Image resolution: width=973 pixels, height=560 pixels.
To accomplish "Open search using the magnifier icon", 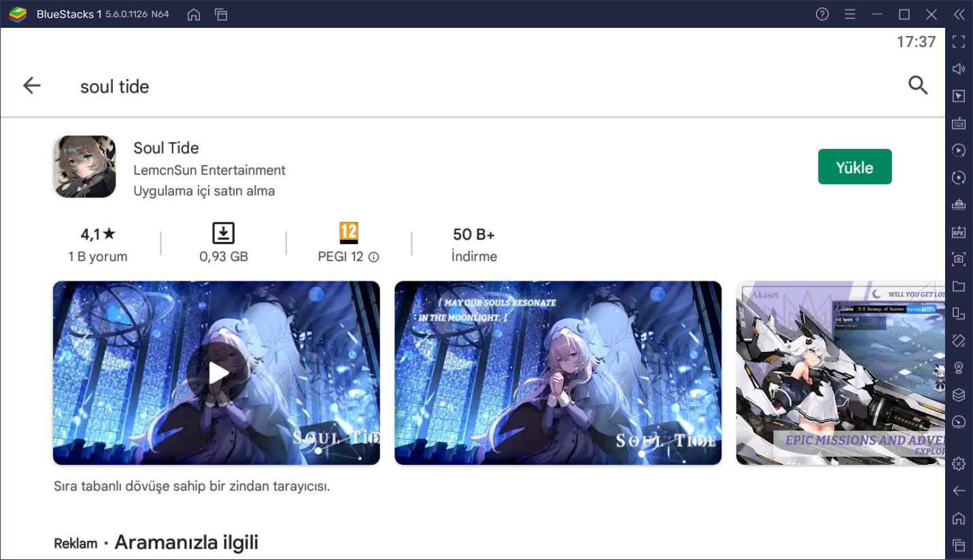I will point(918,85).
